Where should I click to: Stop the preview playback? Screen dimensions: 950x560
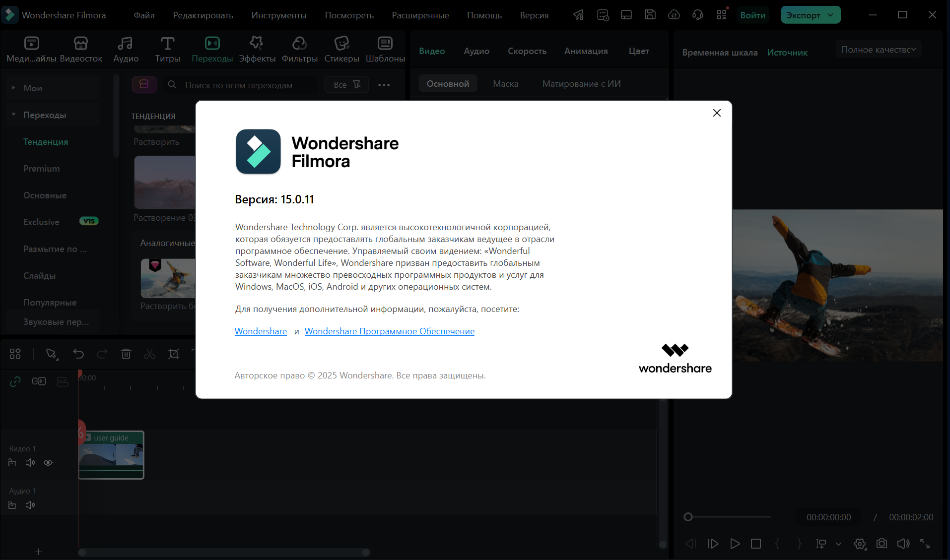pyautogui.click(x=756, y=544)
